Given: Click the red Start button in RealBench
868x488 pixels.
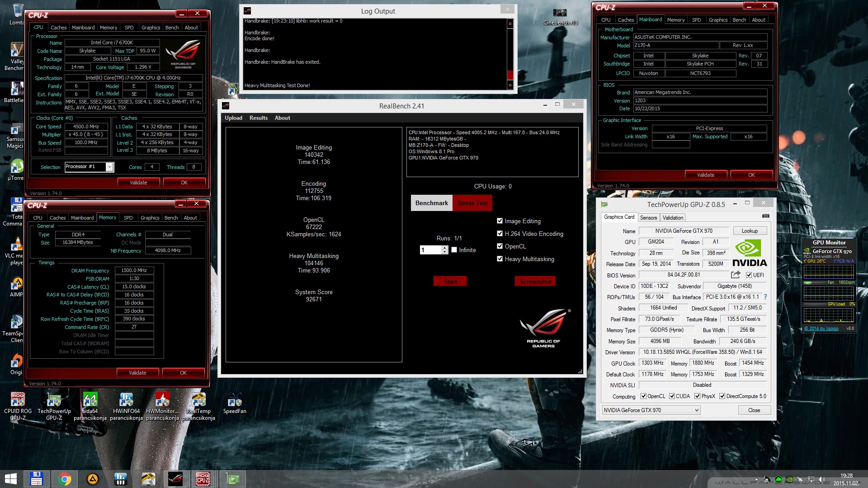Looking at the screenshot, I should (450, 282).
